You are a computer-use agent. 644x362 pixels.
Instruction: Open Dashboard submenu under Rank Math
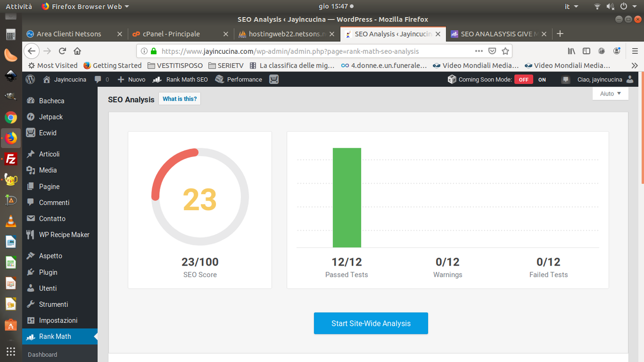coord(42,354)
